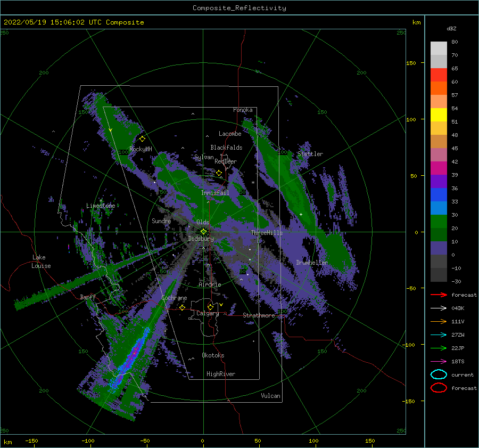
Task: Pick the slate 0-10 dBZ swatch
Action: (x=439, y=248)
